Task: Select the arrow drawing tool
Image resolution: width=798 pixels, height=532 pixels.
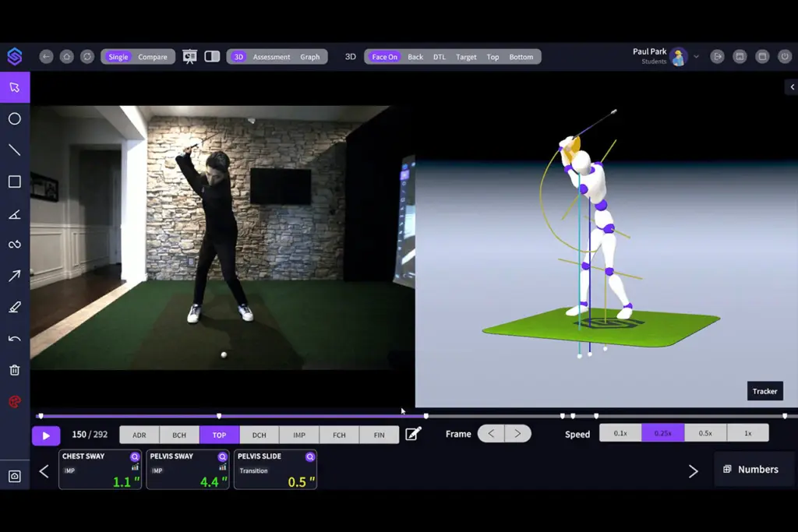Action: tap(14, 276)
